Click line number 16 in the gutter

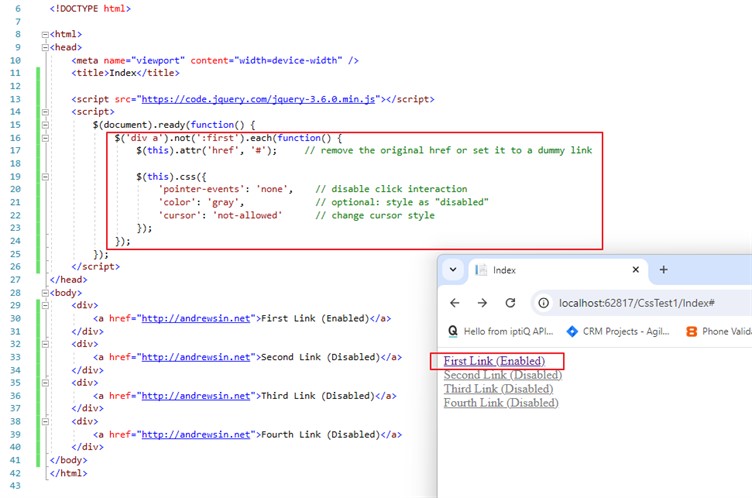pyautogui.click(x=15, y=138)
